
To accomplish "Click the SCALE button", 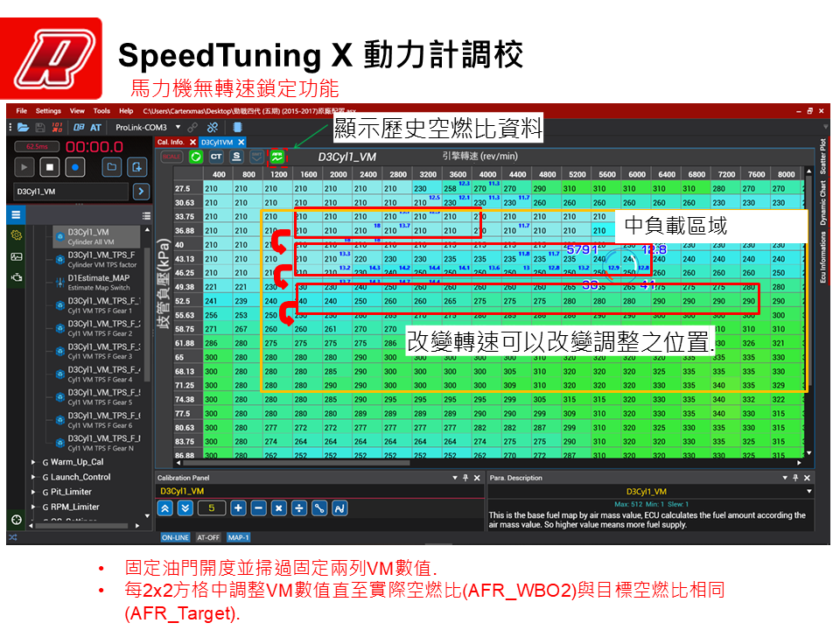I will (x=171, y=157).
